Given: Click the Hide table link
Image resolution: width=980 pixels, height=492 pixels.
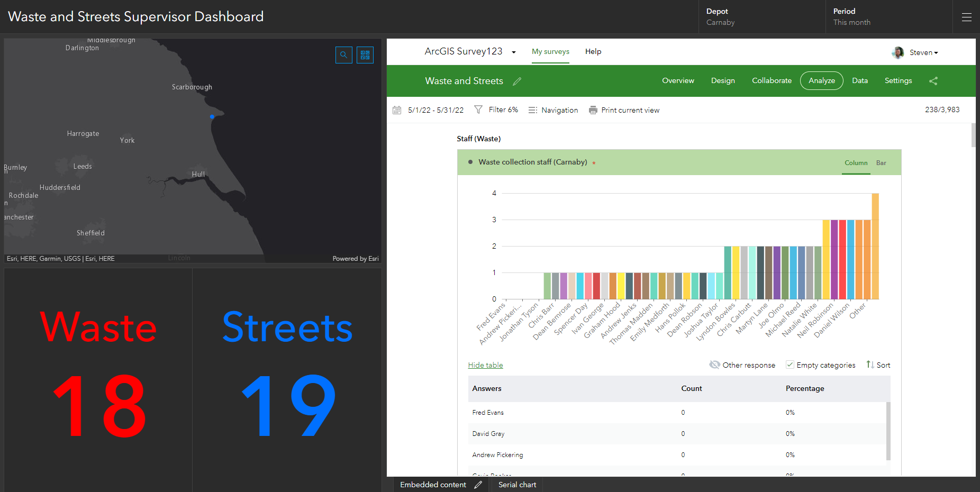Looking at the screenshot, I should 485,365.
